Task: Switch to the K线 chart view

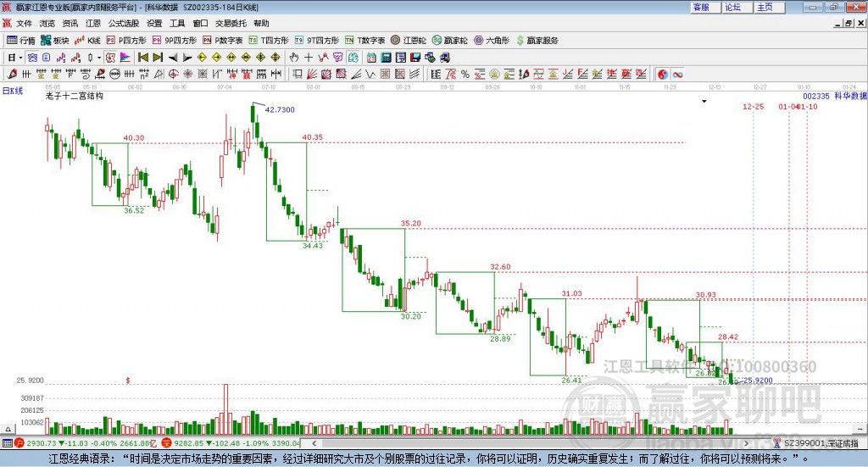Action: pos(87,41)
